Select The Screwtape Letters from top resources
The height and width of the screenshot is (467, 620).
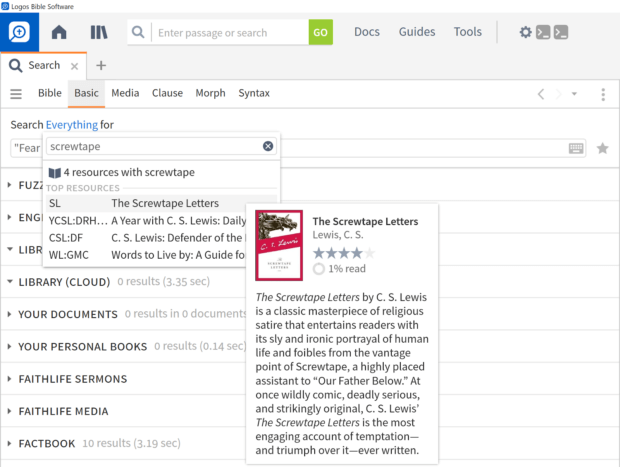(164, 203)
